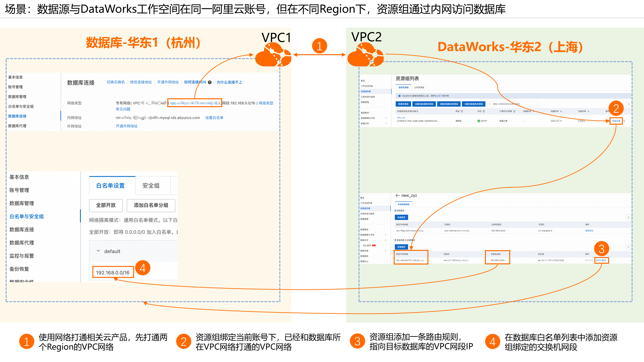The image size is (644, 362).
Task: Open the three-dot more menu for new_zyz
Action: pyautogui.click(x=624, y=121)
